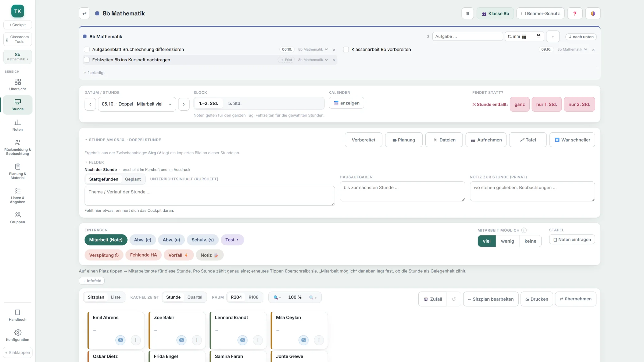Open the theme color circle in header
This screenshot has width=644, height=362.
click(x=593, y=13)
